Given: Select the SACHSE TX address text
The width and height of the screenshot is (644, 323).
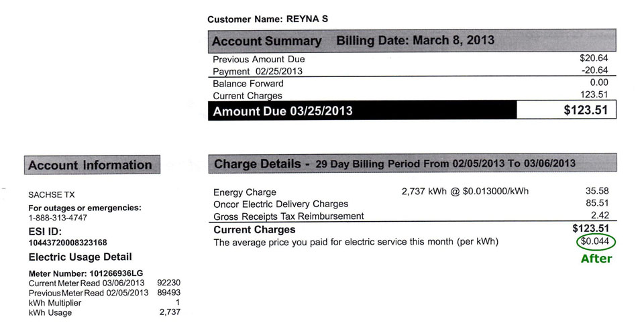Looking at the screenshot, I should click(52, 194).
